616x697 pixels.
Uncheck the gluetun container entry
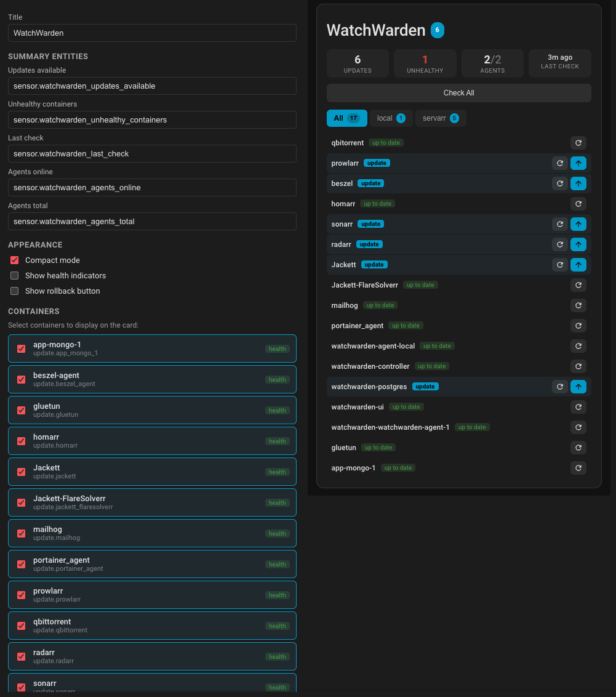(20, 409)
